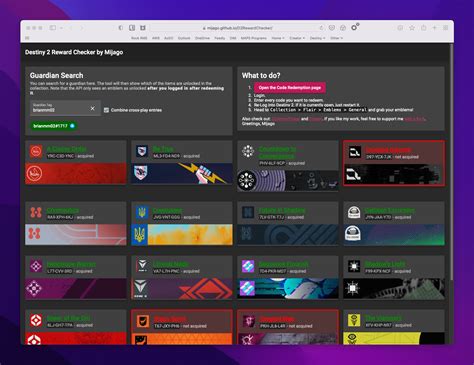Screen dimensions: 474x365
Task: Click the Sequence Flourish blue banner image
Action: (288, 289)
